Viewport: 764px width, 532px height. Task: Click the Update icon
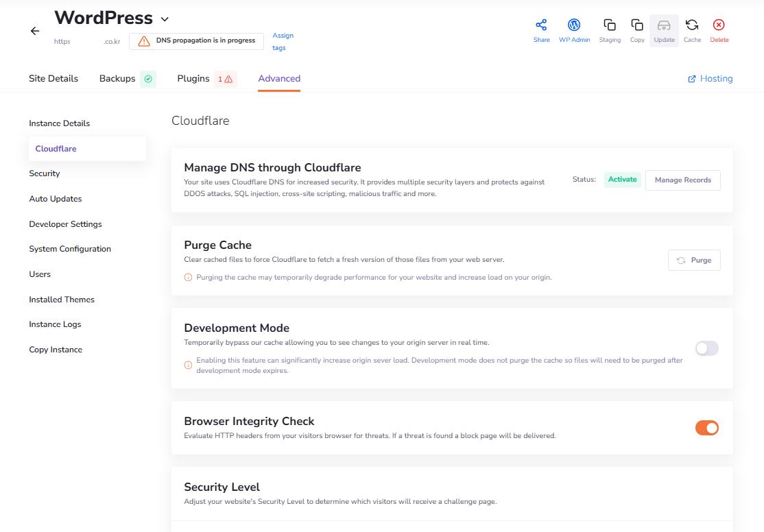(x=664, y=25)
